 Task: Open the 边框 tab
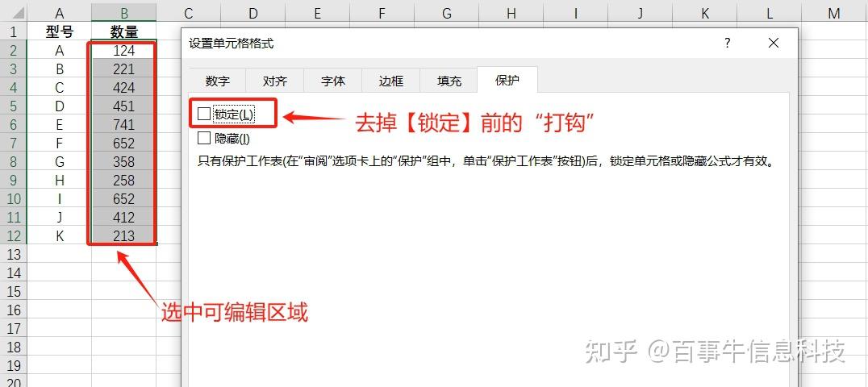[390, 81]
